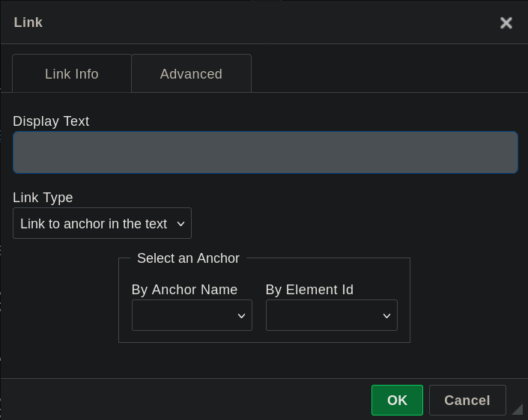Click the Select an Anchor legend
Screen dimensions: 528x420
tap(188, 258)
